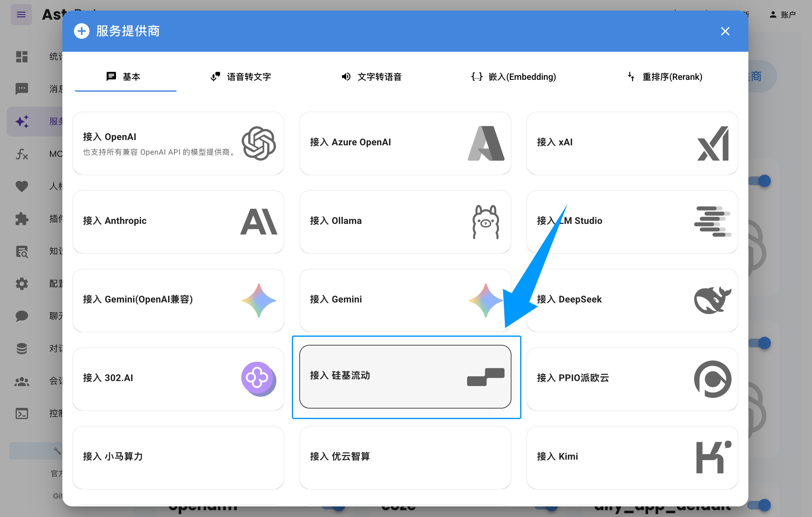This screenshot has height=517, width=812.
Task: Switch to the 嵌入(Embedding) tab
Action: [x=513, y=77]
